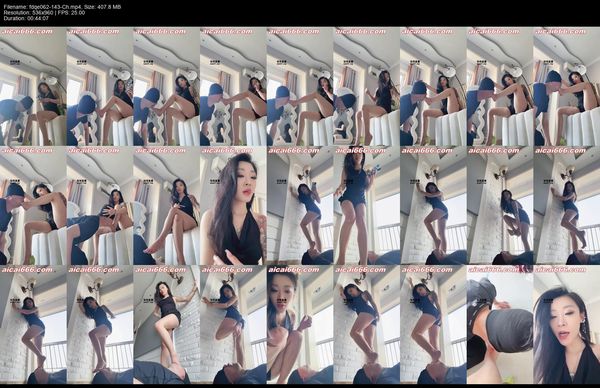Click the Duration 00:44:07 text
Screen dimensions: 600x388
26,18
